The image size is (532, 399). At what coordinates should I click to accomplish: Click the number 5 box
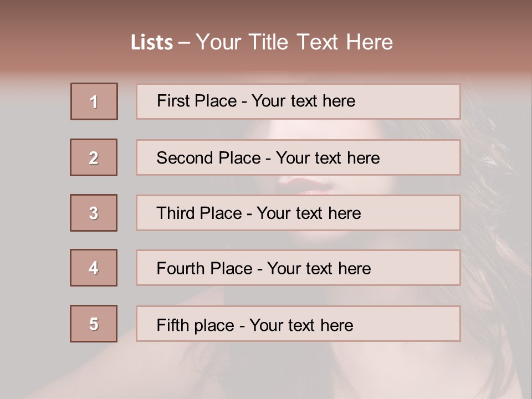click(x=94, y=324)
